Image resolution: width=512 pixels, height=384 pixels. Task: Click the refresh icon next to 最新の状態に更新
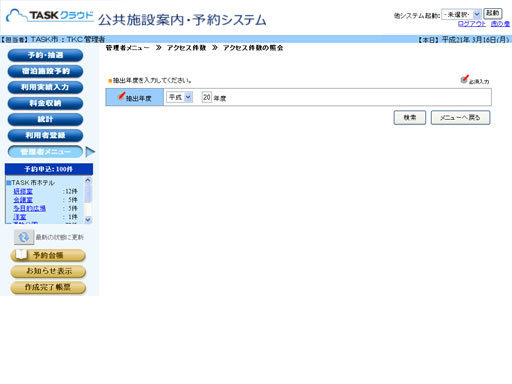coord(24,237)
